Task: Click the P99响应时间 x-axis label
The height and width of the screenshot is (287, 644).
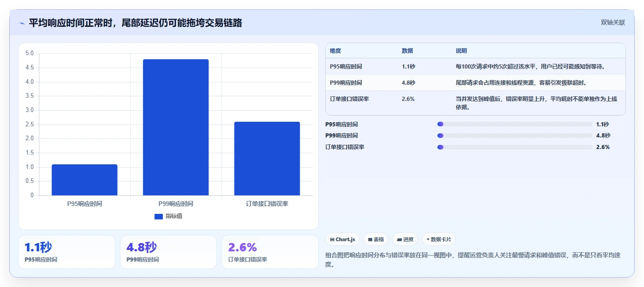Action: click(176, 204)
